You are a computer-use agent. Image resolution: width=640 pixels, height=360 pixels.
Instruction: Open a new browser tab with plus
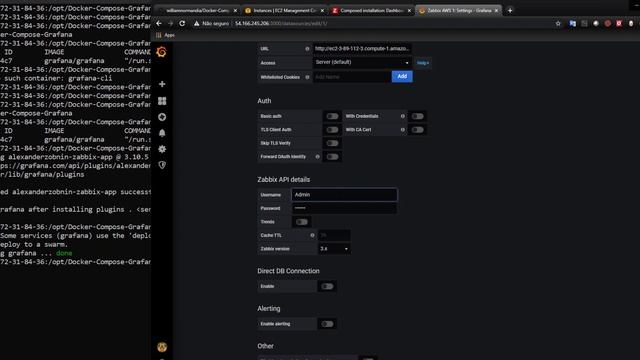[x=510, y=11]
